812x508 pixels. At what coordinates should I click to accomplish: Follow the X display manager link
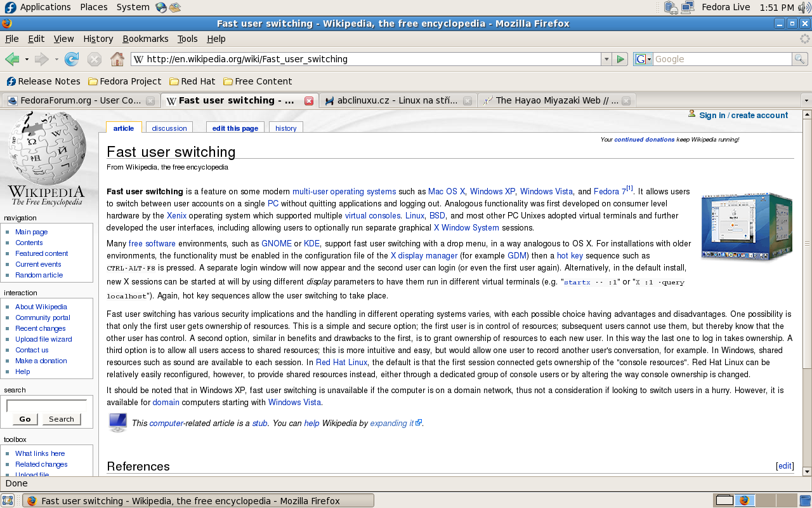coord(424,255)
